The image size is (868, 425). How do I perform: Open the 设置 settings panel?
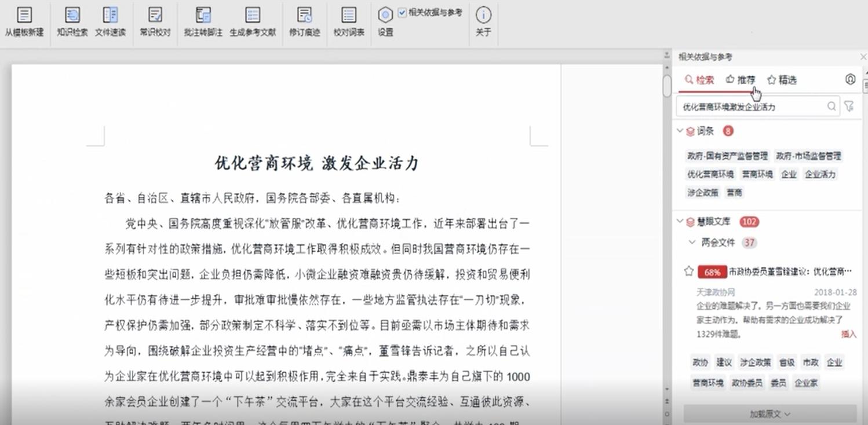385,21
